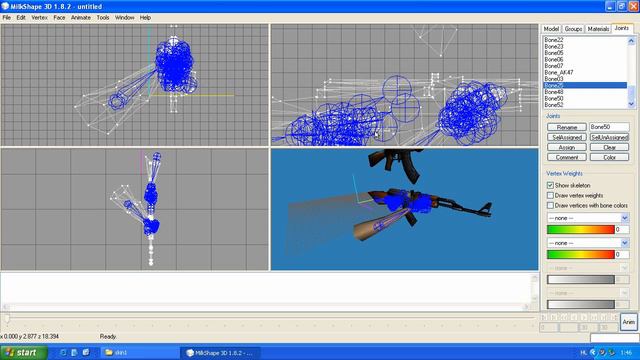Click the play forward animation control
The image size is (640, 360).
(x=584, y=317)
